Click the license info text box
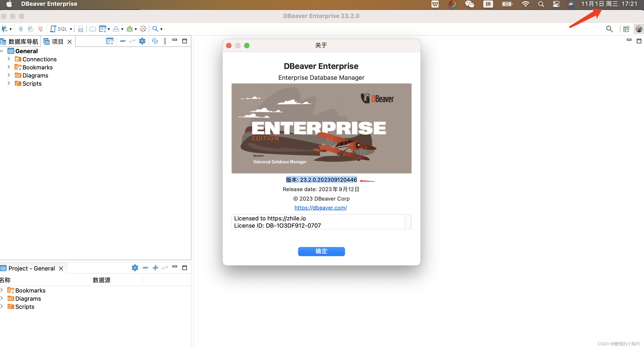 point(321,222)
